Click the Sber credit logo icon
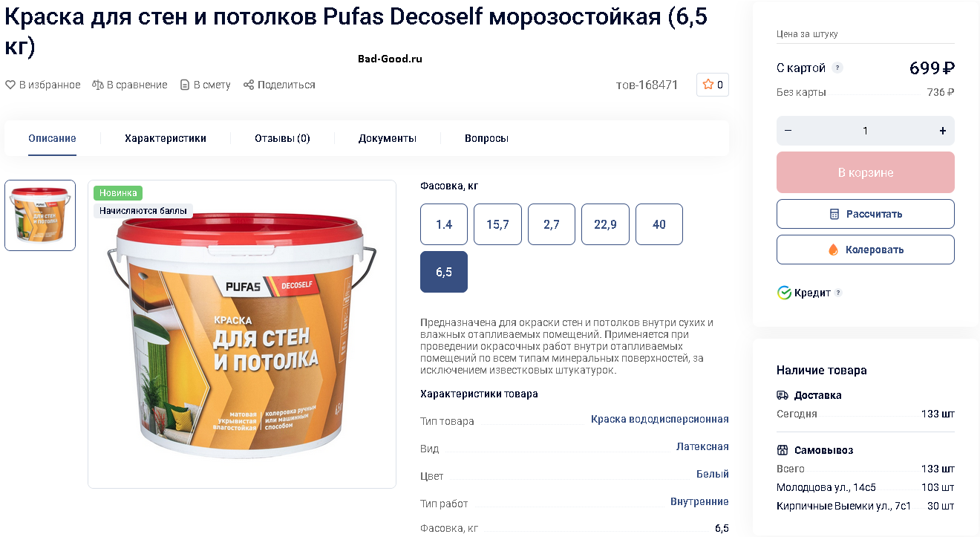The image size is (980, 537). pyautogui.click(x=784, y=293)
